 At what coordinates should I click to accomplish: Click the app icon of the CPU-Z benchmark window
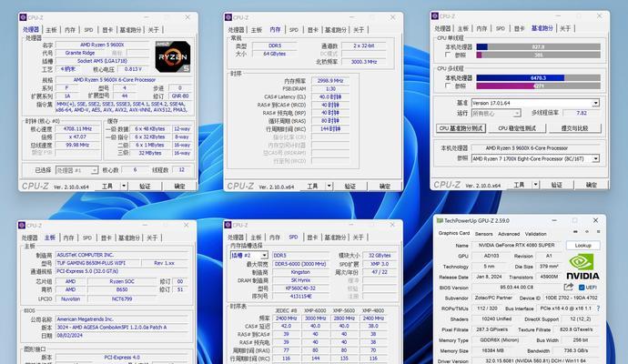[x=434, y=16]
